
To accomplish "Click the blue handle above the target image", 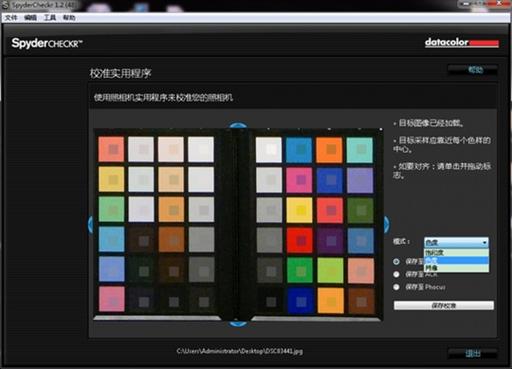I will [238, 125].
